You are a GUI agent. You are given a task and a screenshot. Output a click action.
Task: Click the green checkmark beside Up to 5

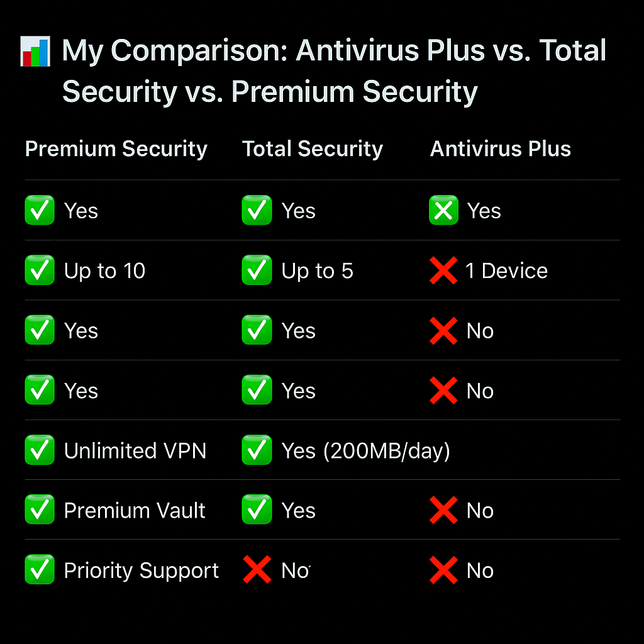(257, 270)
